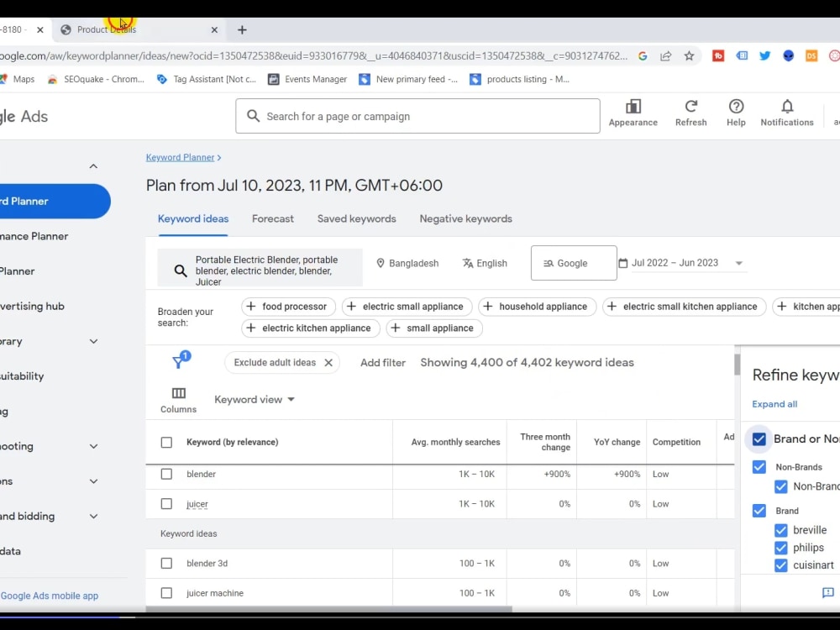Uncheck the Non-Brands section checkbox
This screenshot has height=630, width=840.
pos(759,467)
